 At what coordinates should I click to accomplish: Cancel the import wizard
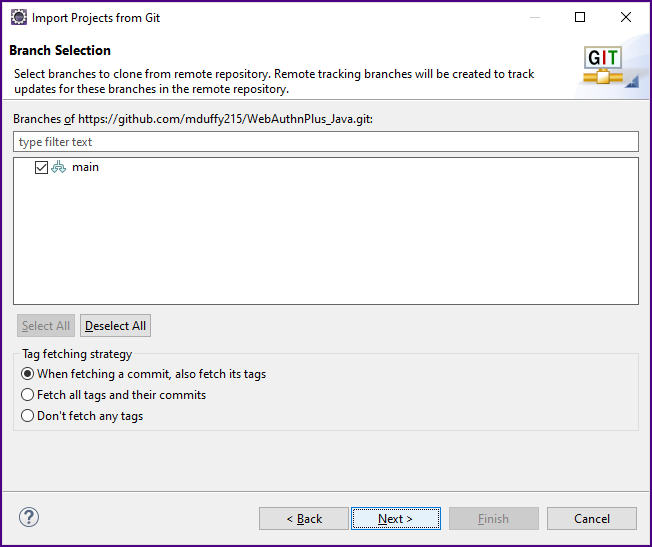coord(592,519)
